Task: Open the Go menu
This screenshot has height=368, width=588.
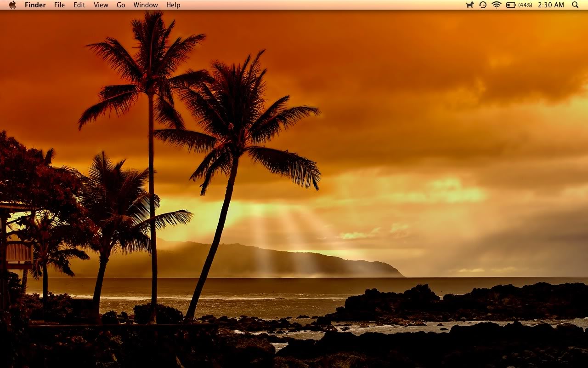Action: 121,5
